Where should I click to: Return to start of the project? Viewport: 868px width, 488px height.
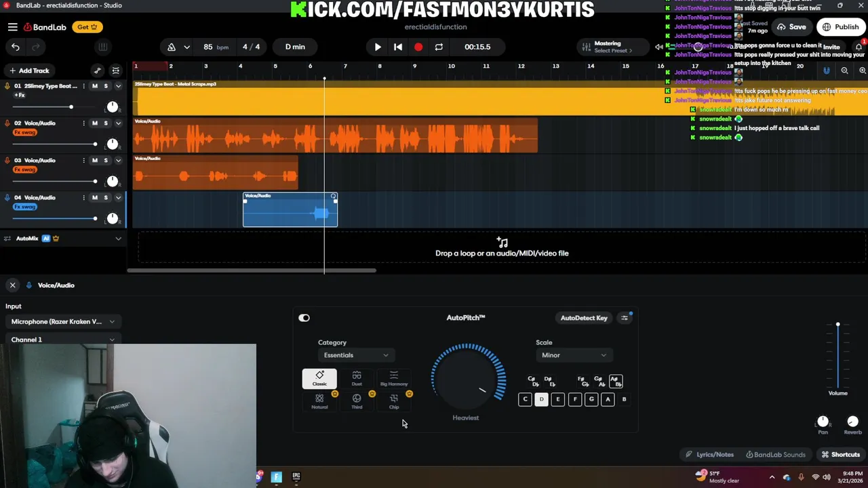[398, 47]
